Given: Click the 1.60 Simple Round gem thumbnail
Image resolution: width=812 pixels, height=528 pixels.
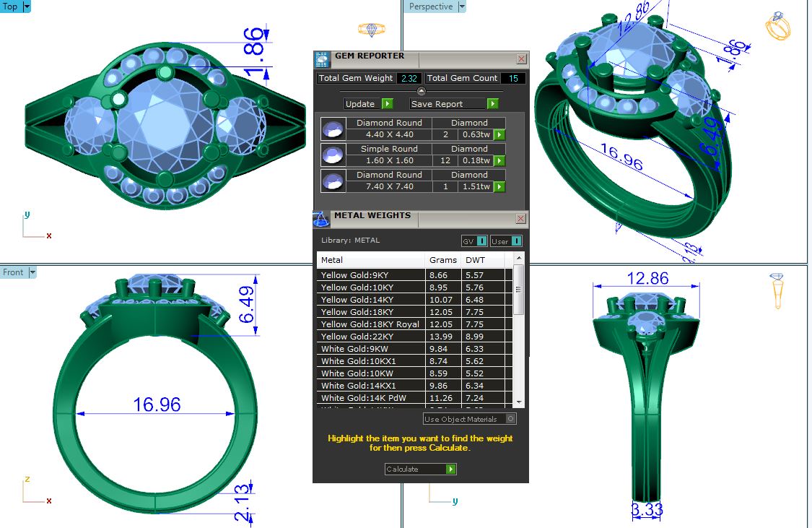Looking at the screenshot, I should [332, 155].
